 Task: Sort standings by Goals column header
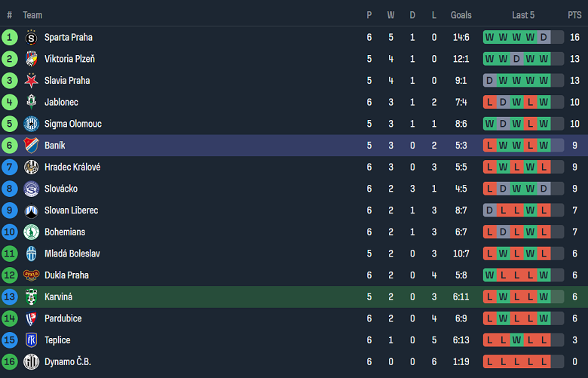(461, 15)
